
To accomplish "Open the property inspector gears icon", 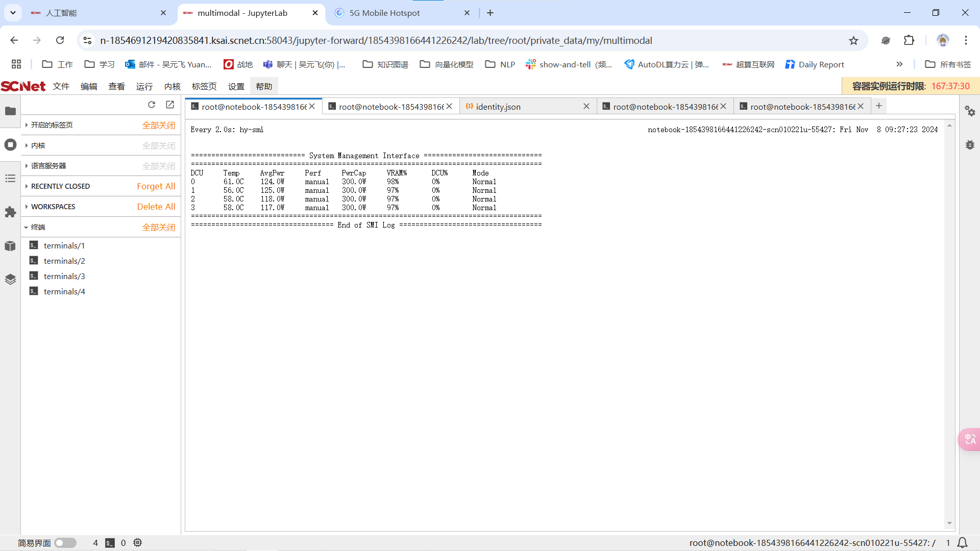I will click(970, 111).
